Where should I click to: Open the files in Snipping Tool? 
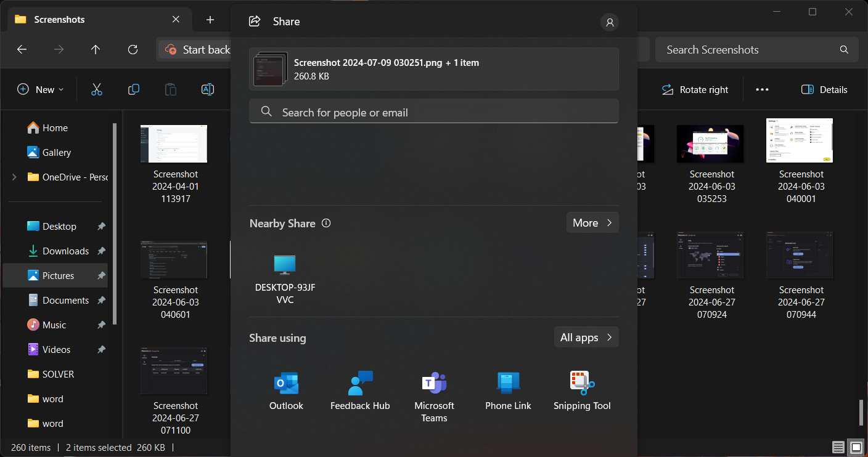[x=581, y=390]
